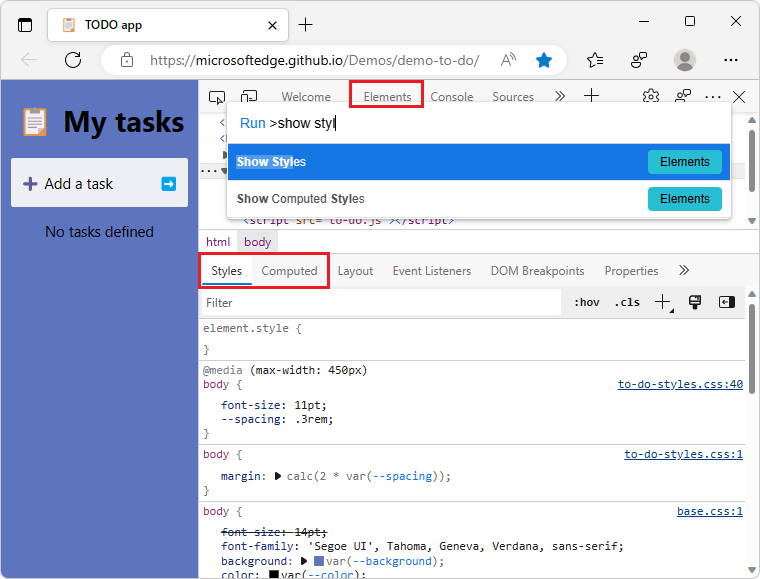Close the DevTools panel

739,97
